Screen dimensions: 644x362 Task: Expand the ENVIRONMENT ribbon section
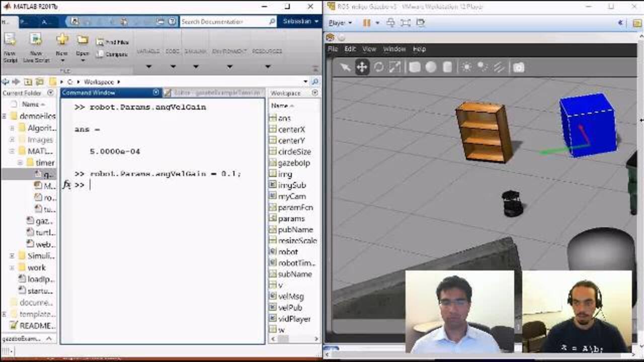coord(229,66)
